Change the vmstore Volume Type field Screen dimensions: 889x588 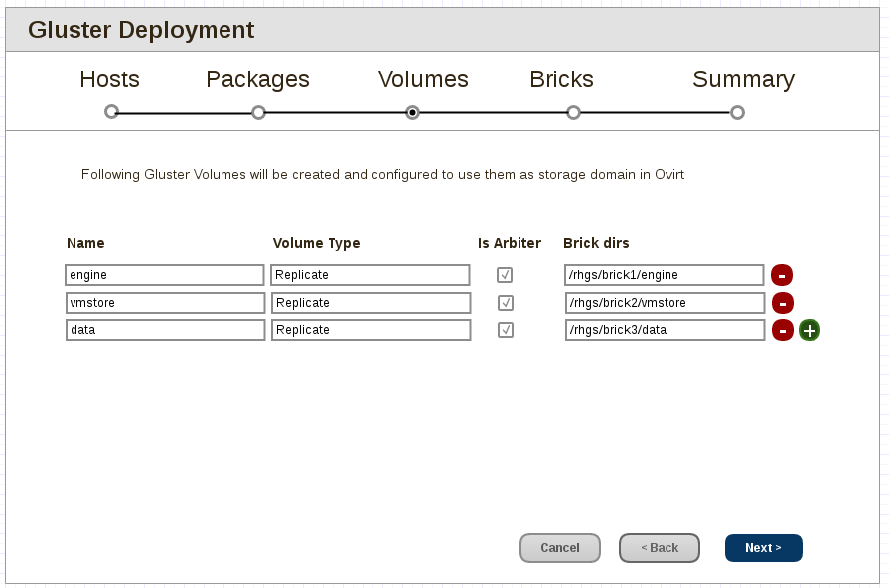(370, 303)
